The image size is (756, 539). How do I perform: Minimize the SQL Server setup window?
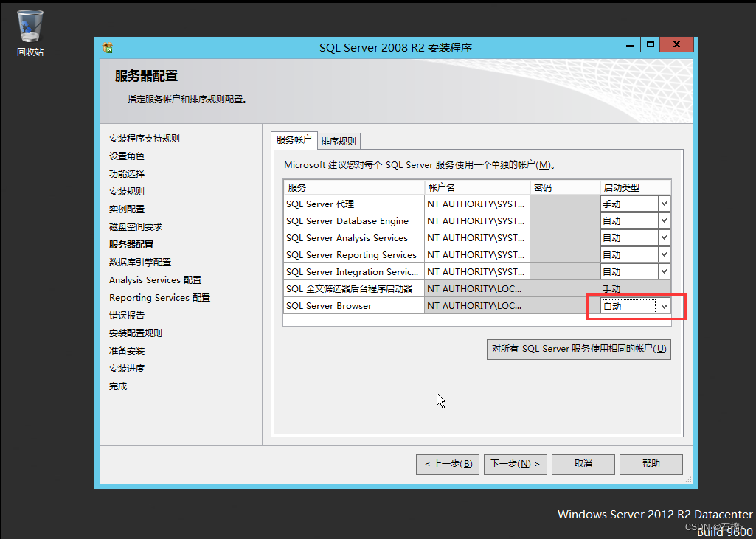[x=630, y=45]
